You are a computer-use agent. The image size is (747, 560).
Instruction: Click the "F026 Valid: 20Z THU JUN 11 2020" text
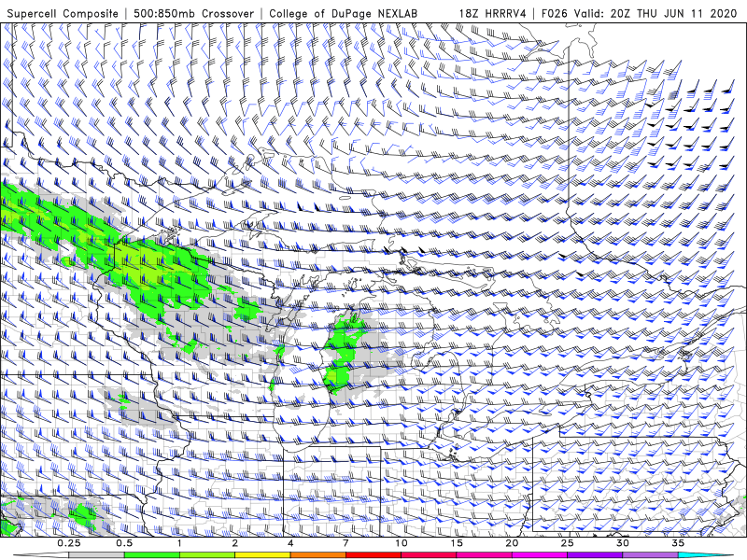[x=640, y=13]
